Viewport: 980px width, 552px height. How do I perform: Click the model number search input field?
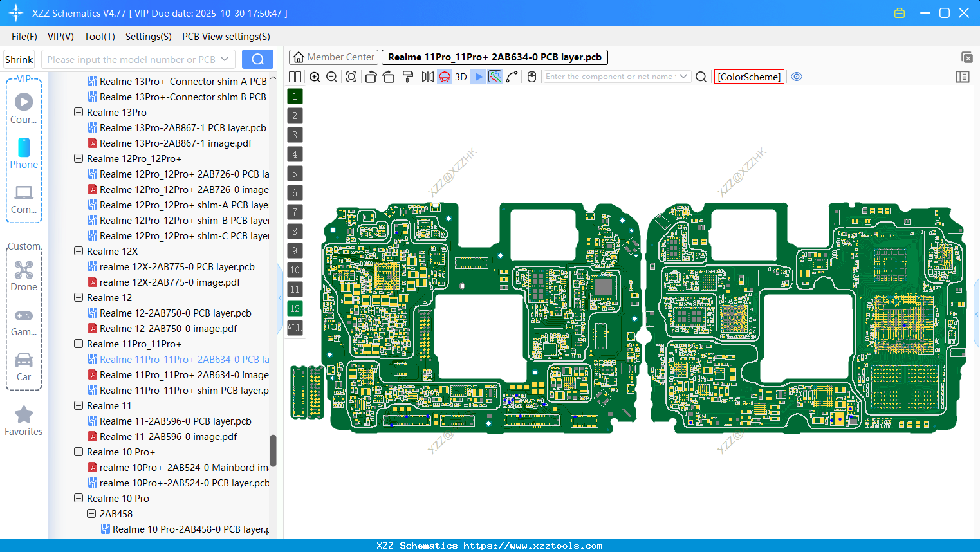click(131, 60)
